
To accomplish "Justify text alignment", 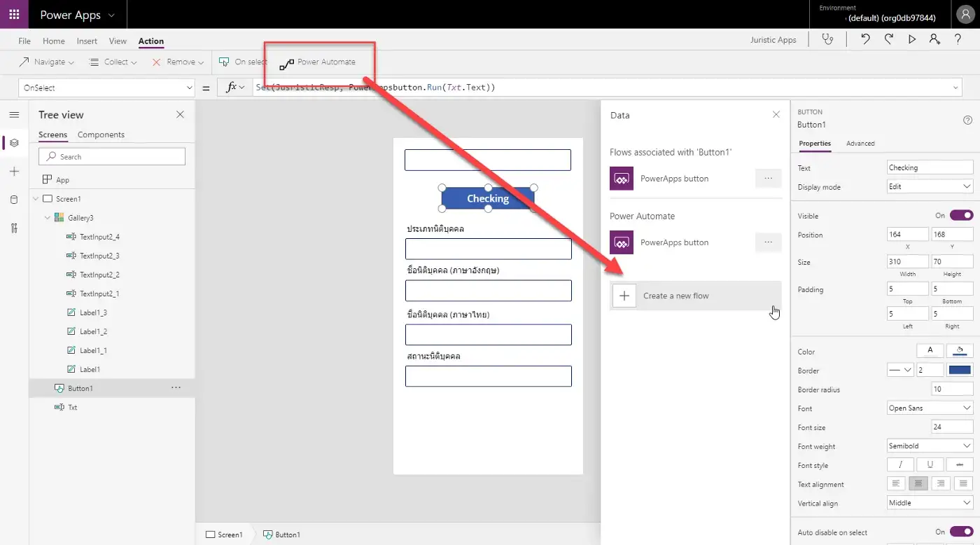I will (963, 483).
